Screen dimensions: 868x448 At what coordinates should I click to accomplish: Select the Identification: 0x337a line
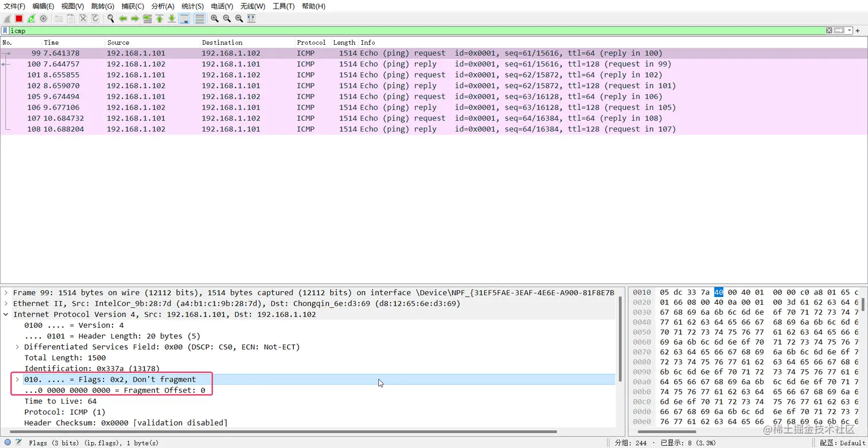(x=92, y=369)
